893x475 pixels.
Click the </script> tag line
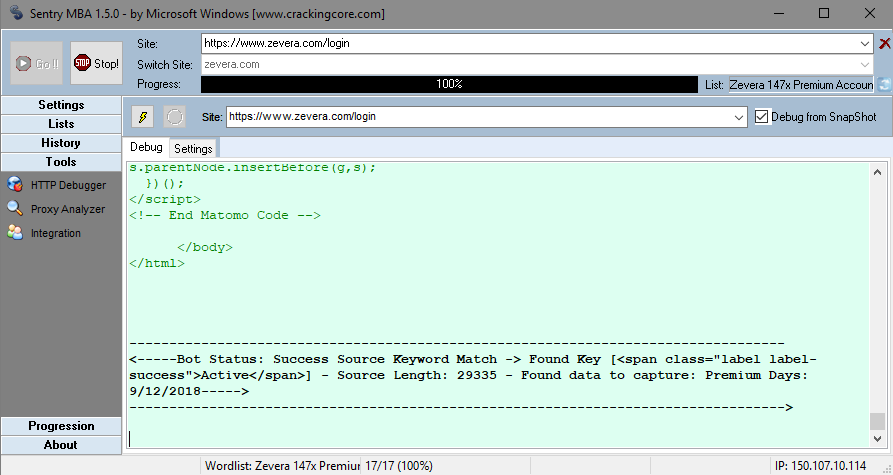[165, 199]
